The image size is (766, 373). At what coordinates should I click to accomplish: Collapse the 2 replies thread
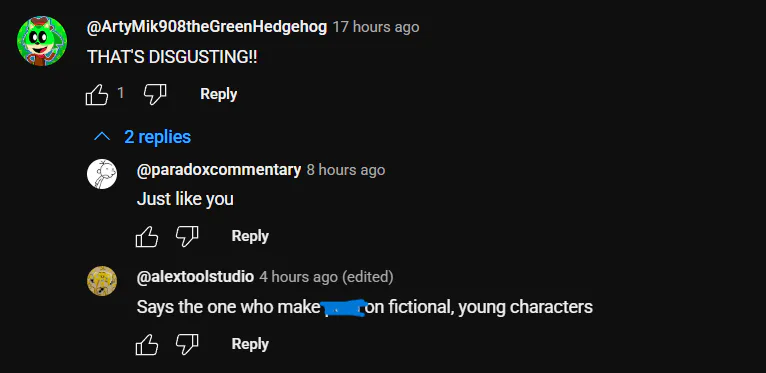(x=142, y=137)
